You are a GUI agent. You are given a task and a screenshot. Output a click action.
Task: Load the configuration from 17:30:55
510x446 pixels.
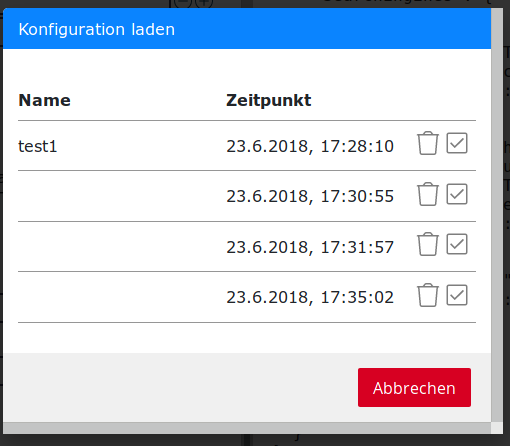point(457,194)
